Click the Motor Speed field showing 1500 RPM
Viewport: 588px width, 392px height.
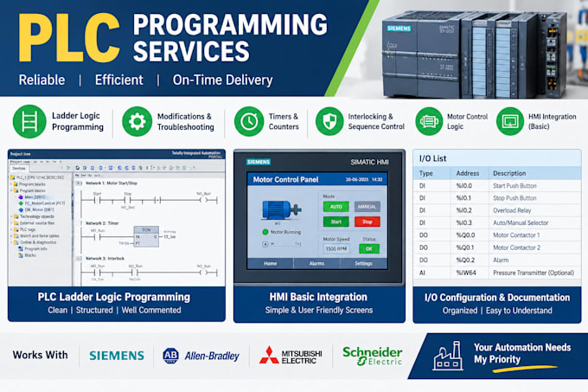coord(336,248)
